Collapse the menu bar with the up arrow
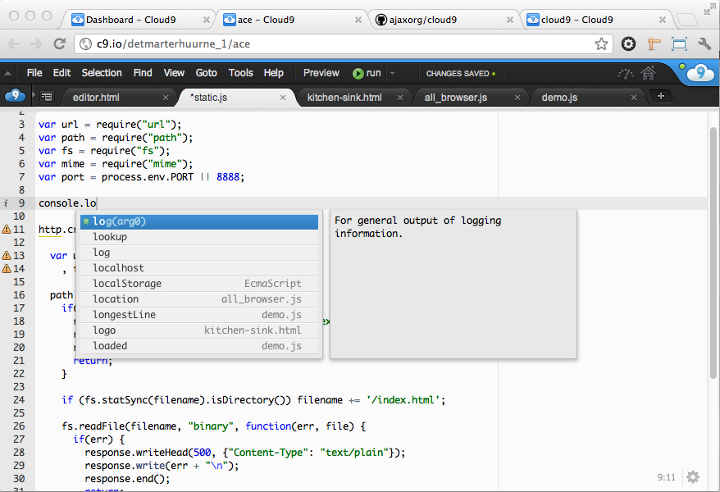The width and height of the screenshot is (720, 492). (7, 74)
